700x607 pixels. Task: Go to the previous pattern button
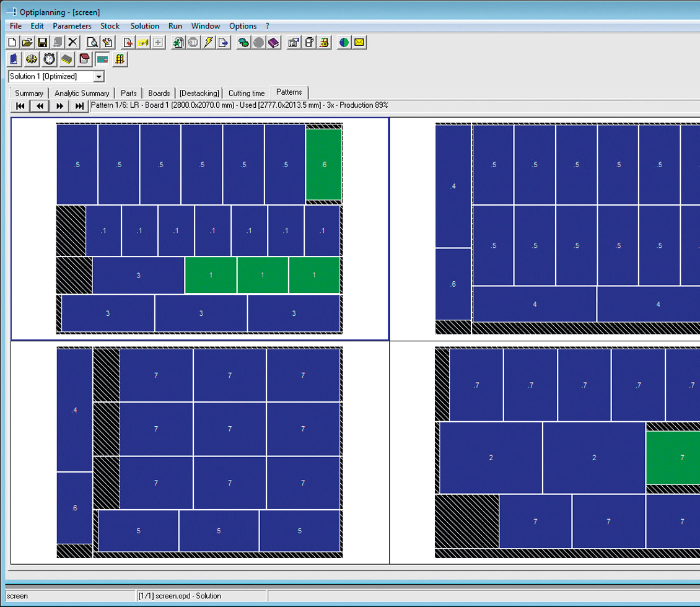40,106
